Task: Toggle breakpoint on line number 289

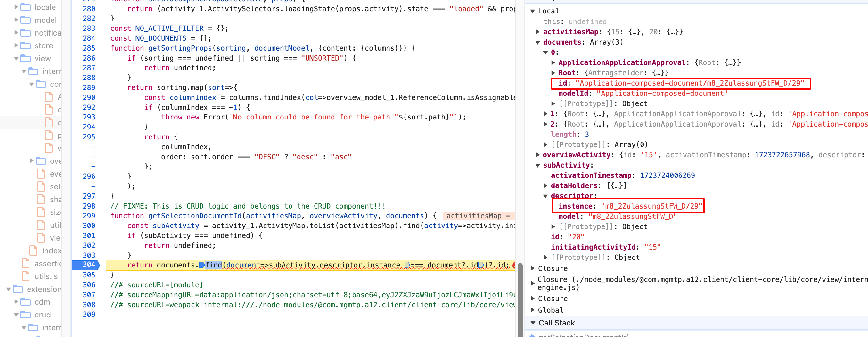Action: pyautogui.click(x=89, y=88)
